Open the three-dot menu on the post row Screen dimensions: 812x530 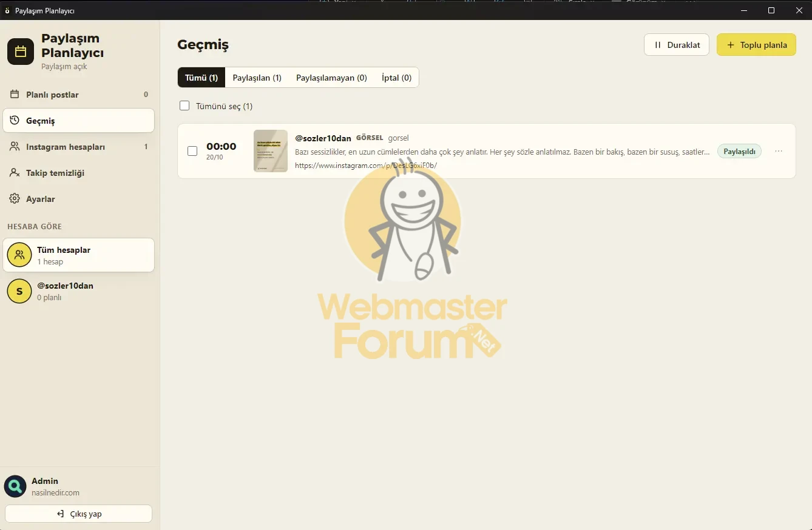click(779, 151)
